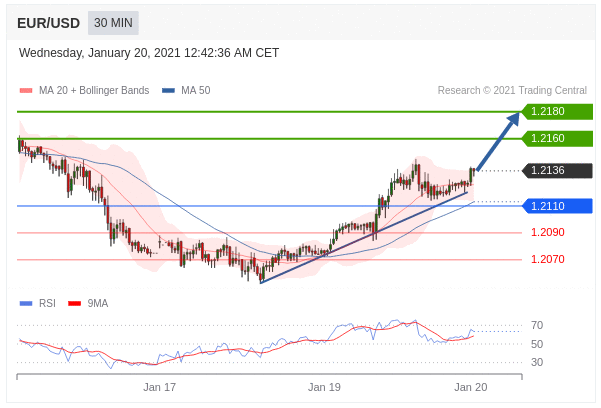This screenshot has width=601, height=408.
Task: Click the 1.2180 resistance price tag
Action: (557, 112)
